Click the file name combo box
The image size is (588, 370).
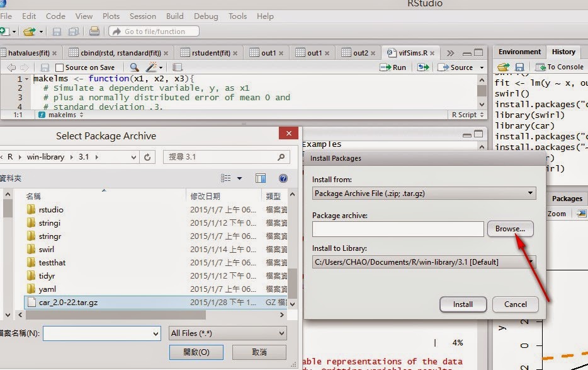point(102,333)
